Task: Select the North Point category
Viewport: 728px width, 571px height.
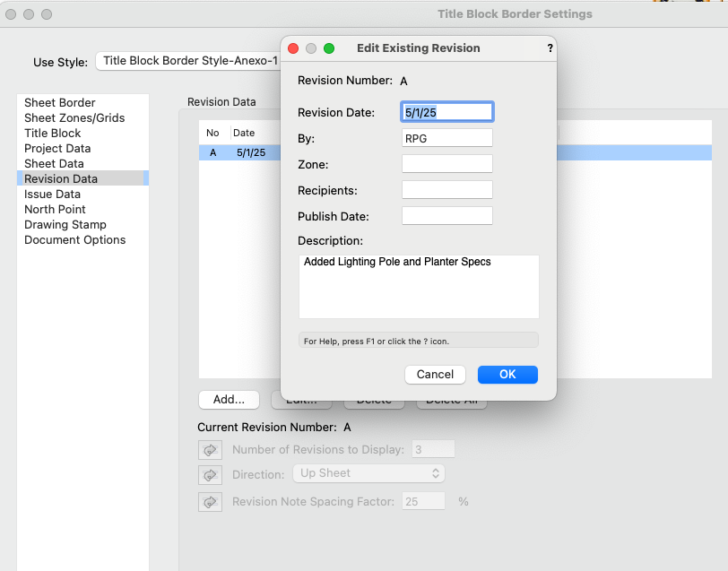Action: (x=53, y=209)
